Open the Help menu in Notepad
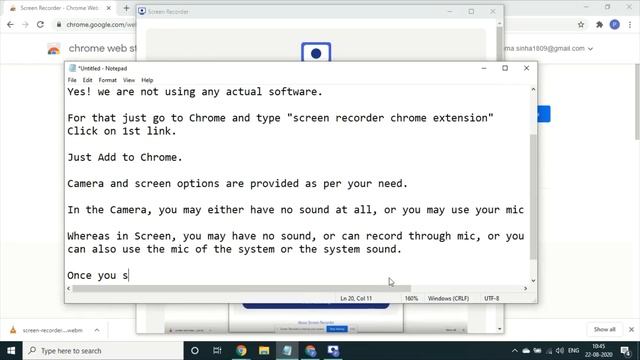The height and width of the screenshot is (360, 640). (x=147, y=80)
